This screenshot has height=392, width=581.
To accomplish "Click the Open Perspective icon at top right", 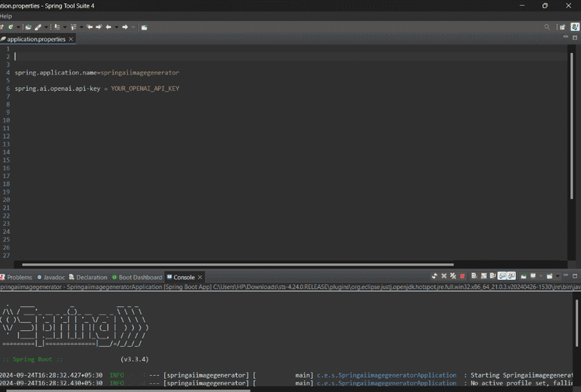I will tap(562, 27).
